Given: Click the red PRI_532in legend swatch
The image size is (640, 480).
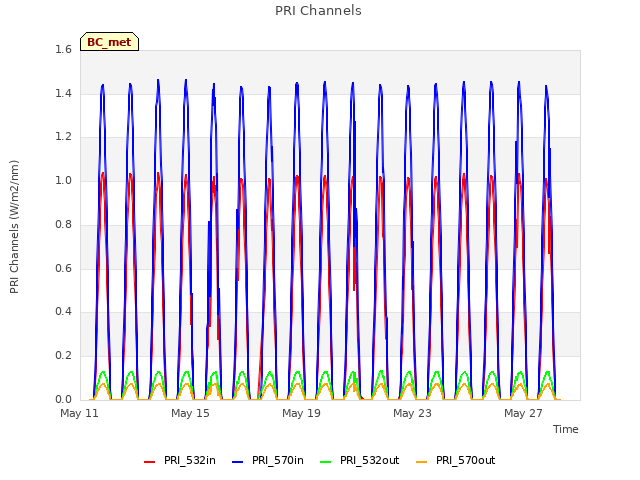Looking at the screenshot, I should (149, 462).
